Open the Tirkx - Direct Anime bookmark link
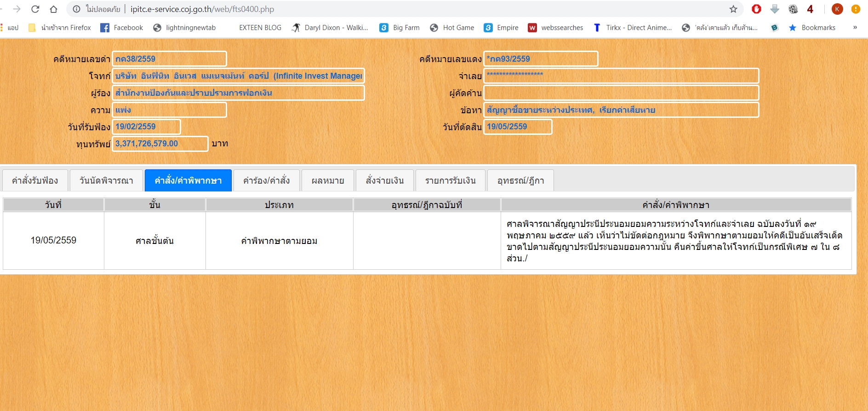 pyautogui.click(x=633, y=28)
